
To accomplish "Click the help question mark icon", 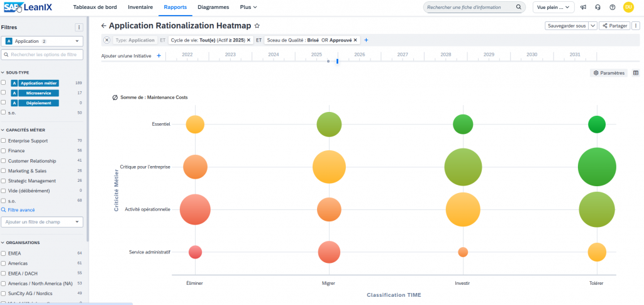I will pyautogui.click(x=611, y=8).
